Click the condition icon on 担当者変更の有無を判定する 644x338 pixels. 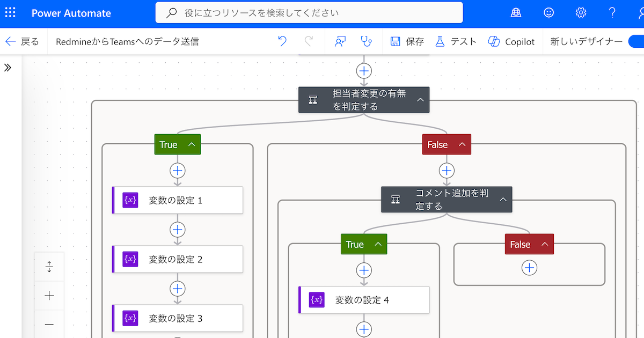coord(313,100)
